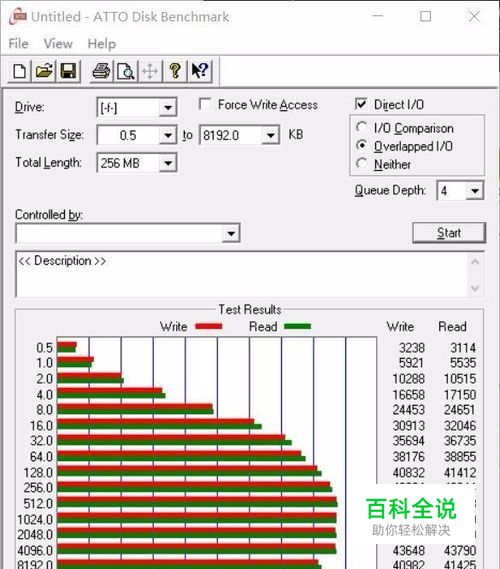Screen dimensions: 500x569
Task: Open the File menu
Action: pos(19,44)
